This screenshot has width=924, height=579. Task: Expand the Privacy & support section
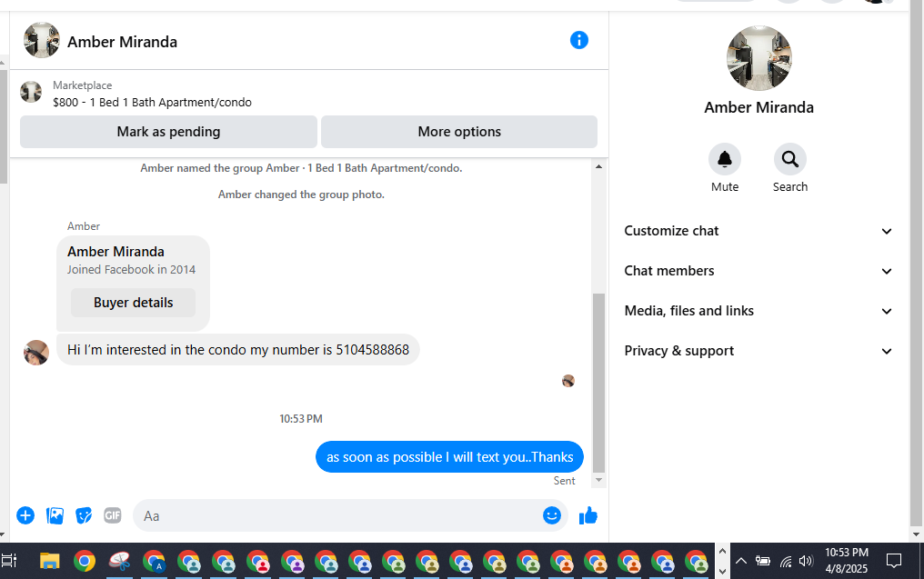point(758,351)
